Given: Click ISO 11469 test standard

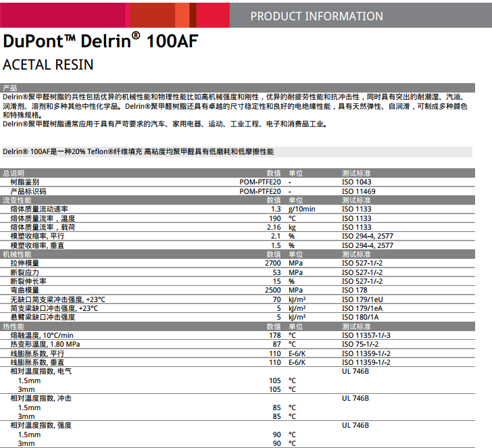Looking at the screenshot, I should click(x=358, y=191).
